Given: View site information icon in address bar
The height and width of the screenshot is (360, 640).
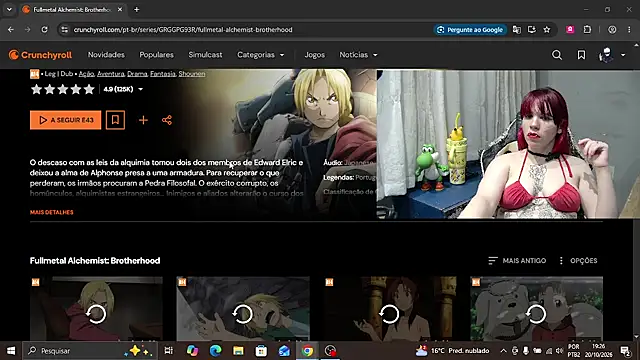Looking at the screenshot, I should (x=64, y=29).
